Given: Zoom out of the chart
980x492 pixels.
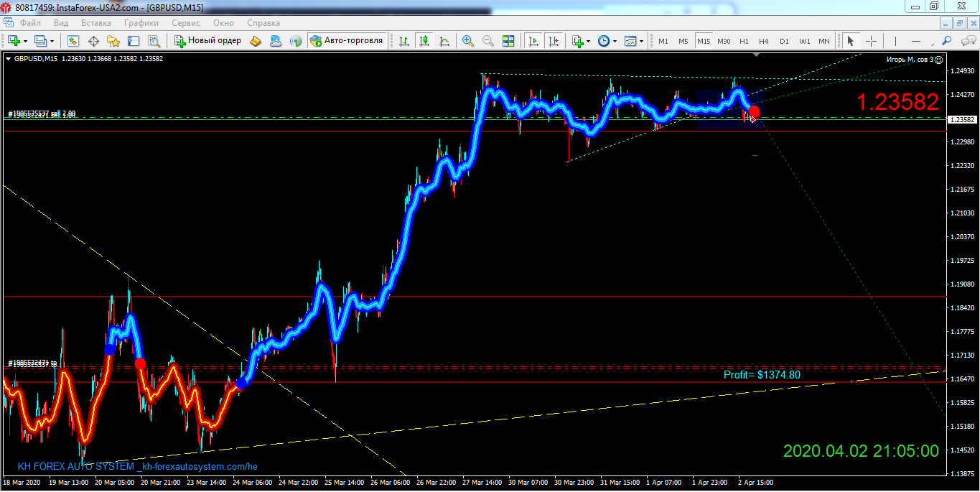Looking at the screenshot, I should (x=488, y=41).
